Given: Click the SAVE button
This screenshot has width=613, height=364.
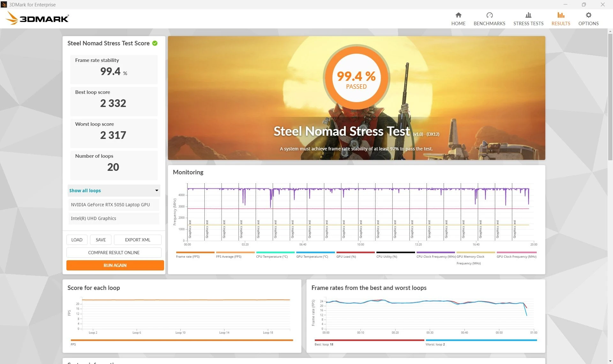Looking at the screenshot, I should coord(101,240).
